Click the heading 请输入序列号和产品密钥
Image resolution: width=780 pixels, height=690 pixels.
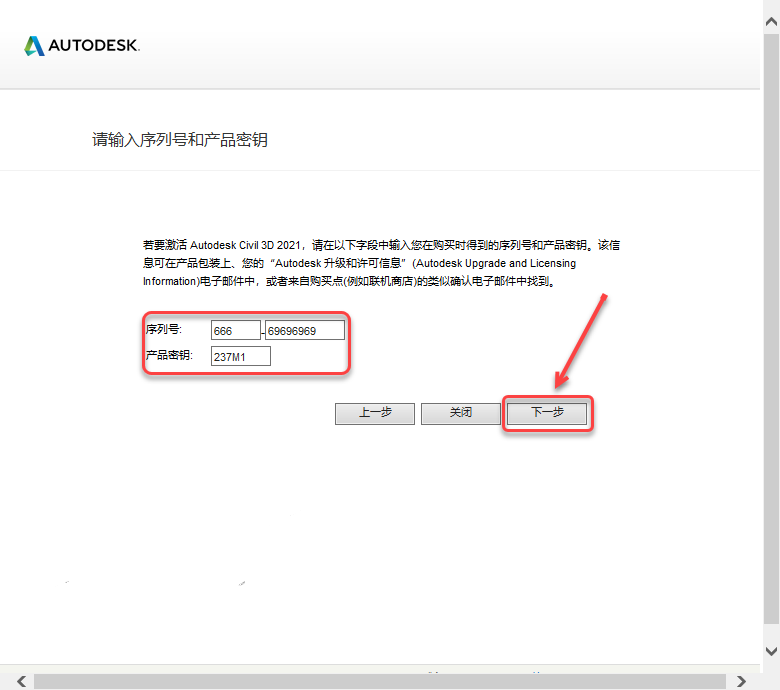(180, 140)
